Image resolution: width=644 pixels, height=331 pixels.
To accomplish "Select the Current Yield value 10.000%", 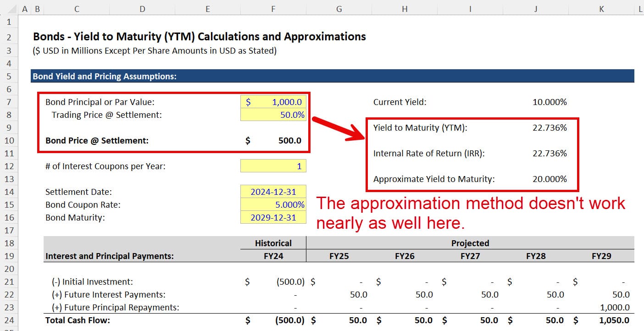I will coord(550,102).
